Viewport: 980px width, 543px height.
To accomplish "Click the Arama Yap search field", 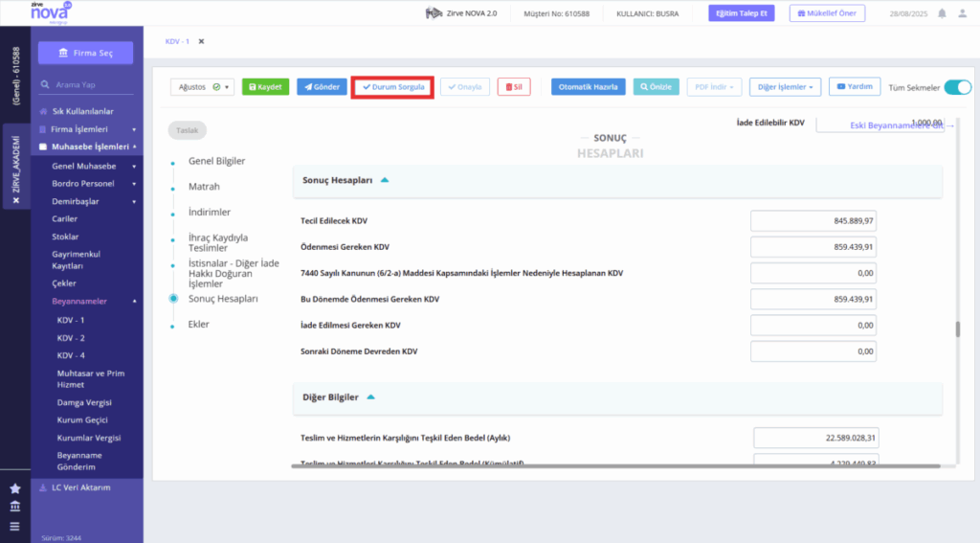I will 86,84.
